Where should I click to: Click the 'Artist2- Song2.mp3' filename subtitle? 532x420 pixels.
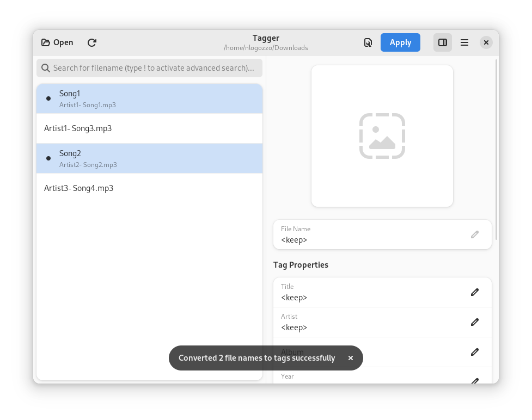point(88,165)
